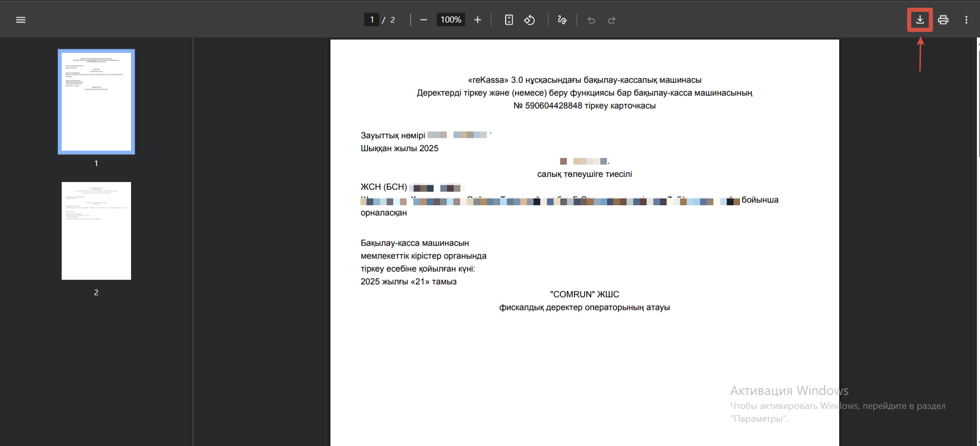This screenshot has width=980, height=446.
Task: Click the page number input field
Action: 372,20
